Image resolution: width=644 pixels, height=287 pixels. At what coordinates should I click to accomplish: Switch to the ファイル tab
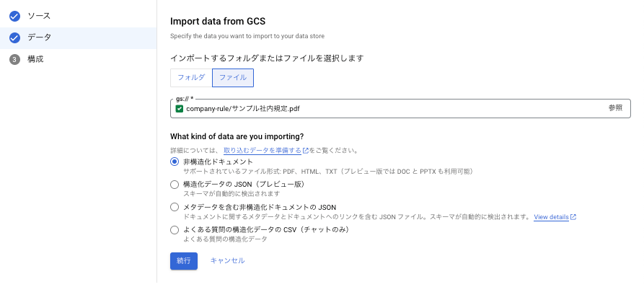coord(233,78)
